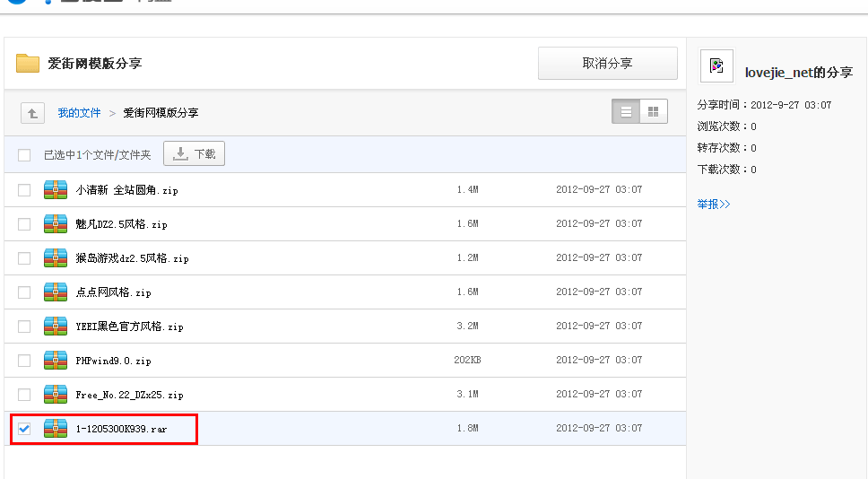Switch to grid thumbnail view icon
This screenshot has width=868, height=479.
click(x=653, y=112)
